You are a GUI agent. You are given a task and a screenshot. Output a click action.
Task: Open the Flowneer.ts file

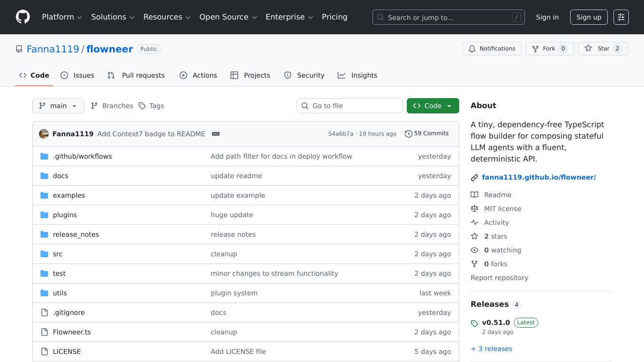(71, 332)
